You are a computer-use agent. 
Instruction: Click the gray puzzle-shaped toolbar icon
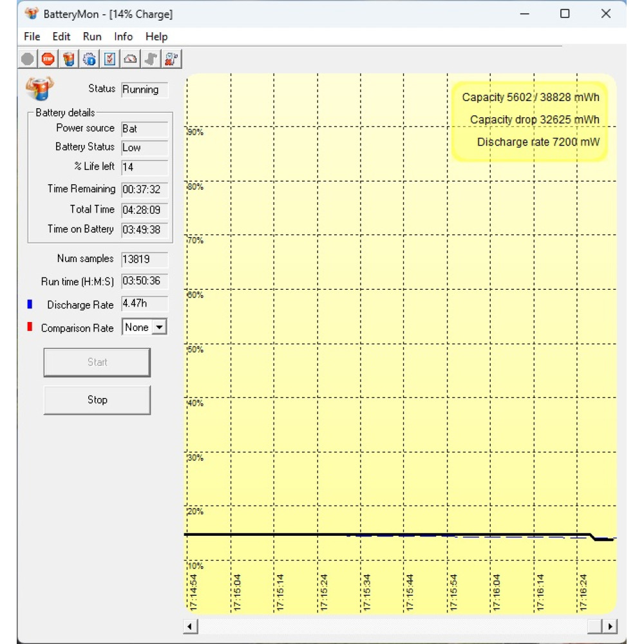[151, 59]
